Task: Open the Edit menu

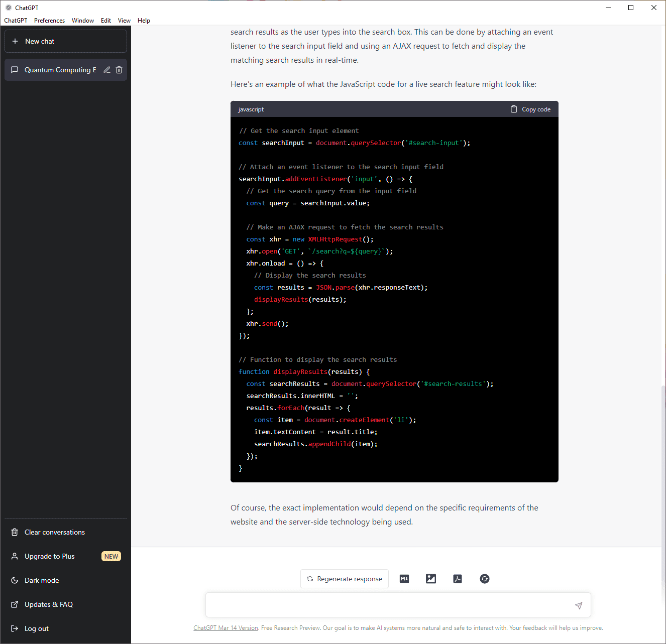Action: tap(106, 21)
